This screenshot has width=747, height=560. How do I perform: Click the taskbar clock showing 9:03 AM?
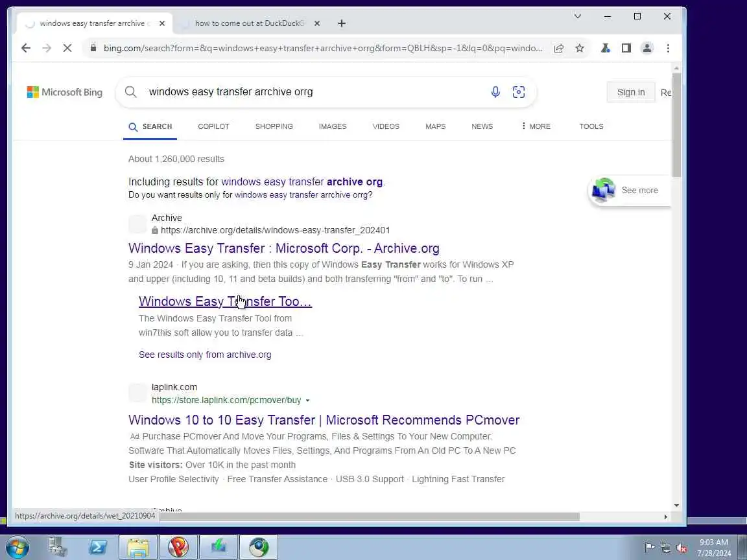(714, 548)
